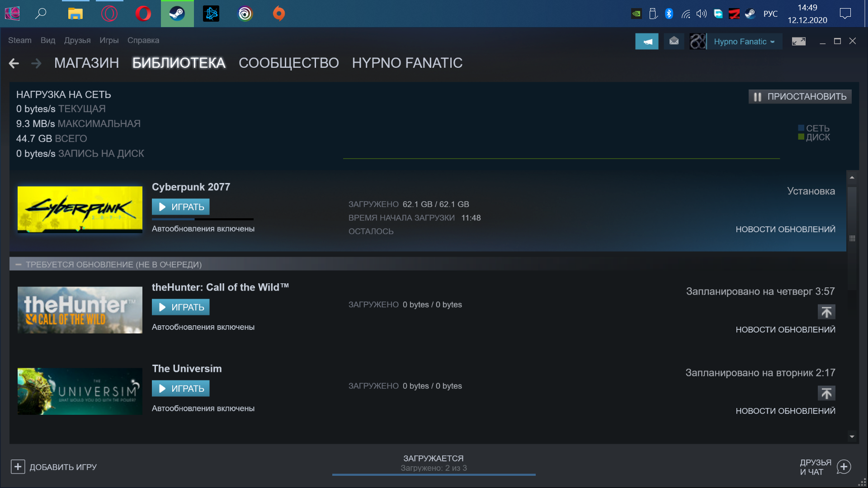Open the Друзья menu
The image size is (868, 488).
pyautogui.click(x=77, y=40)
